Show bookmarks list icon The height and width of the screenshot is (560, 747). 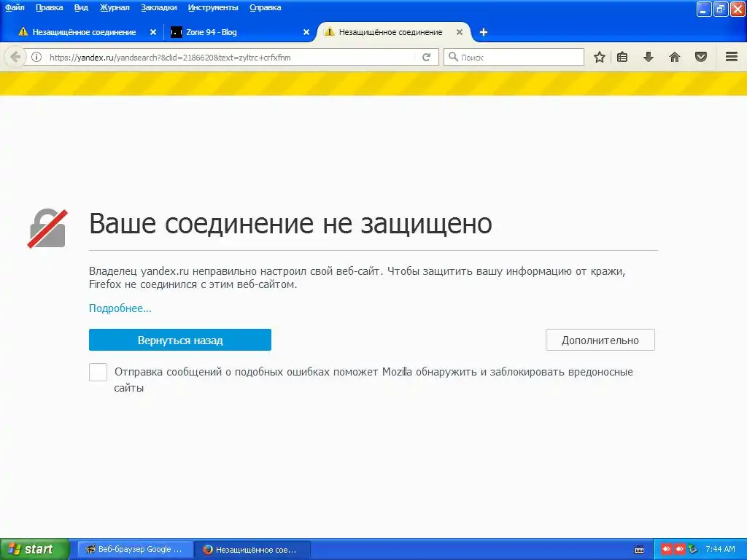pyautogui.click(x=622, y=57)
